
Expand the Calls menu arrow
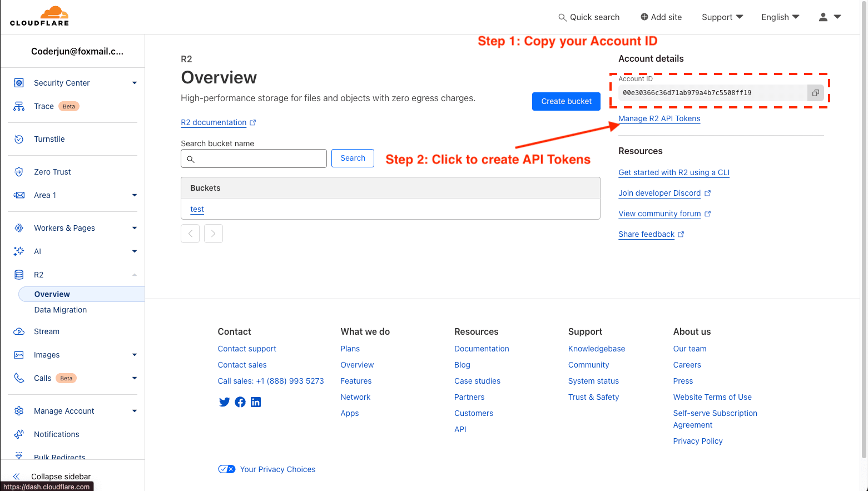(x=135, y=378)
